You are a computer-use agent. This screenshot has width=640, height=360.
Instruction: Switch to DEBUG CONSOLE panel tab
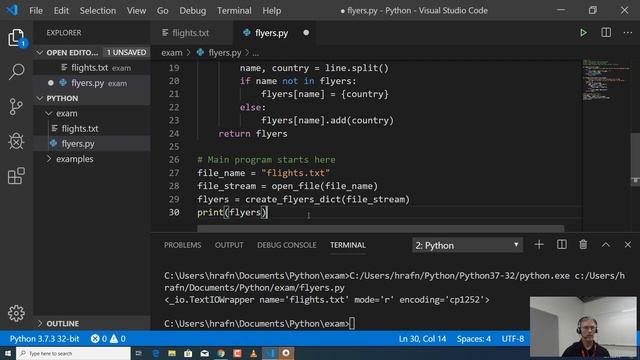[287, 245]
